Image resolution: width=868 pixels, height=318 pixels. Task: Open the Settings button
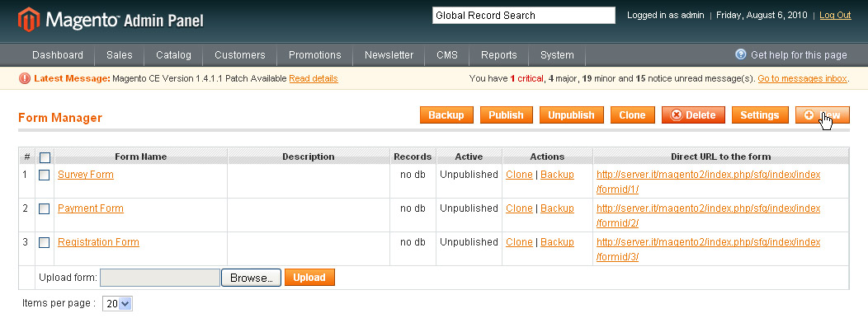click(760, 115)
